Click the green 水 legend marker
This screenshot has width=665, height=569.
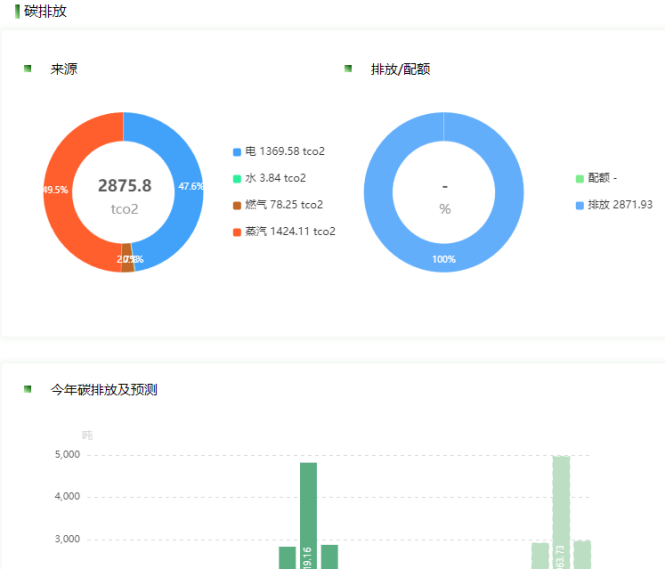click(237, 178)
